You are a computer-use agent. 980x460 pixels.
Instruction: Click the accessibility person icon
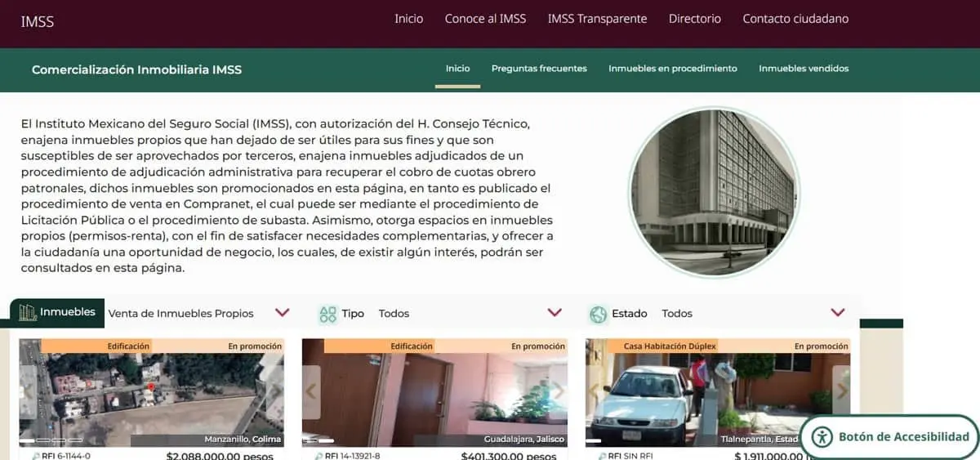(822, 436)
